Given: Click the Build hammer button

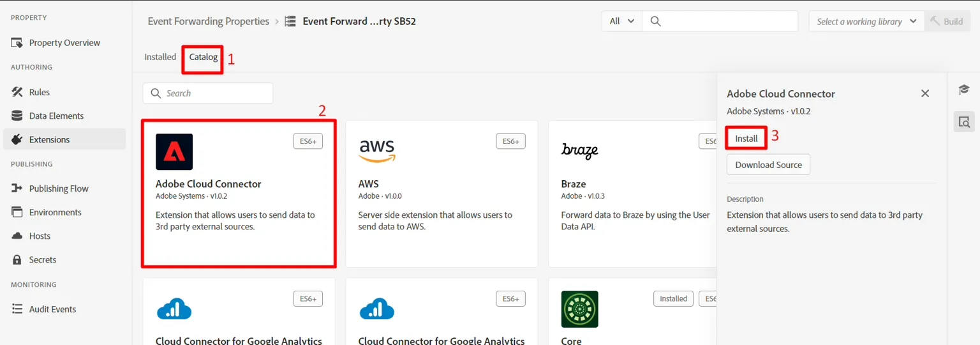Looking at the screenshot, I should click(x=947, y=21).
